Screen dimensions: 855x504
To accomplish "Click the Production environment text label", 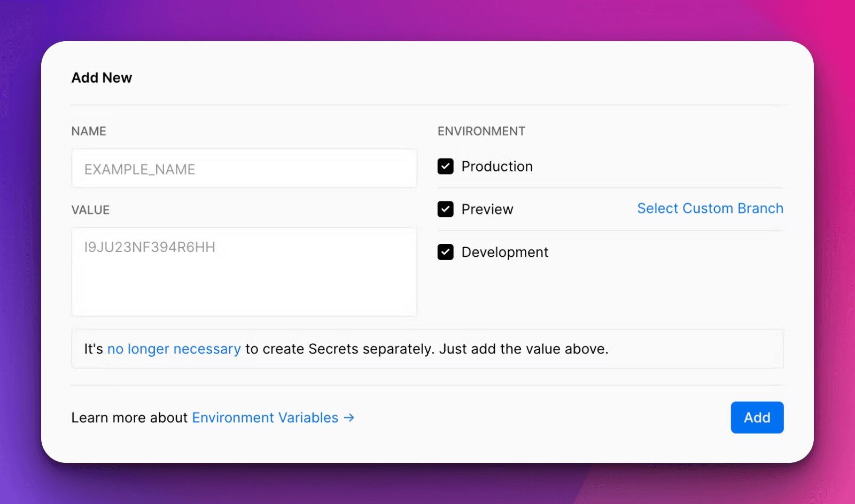I will tap(497, 167).
